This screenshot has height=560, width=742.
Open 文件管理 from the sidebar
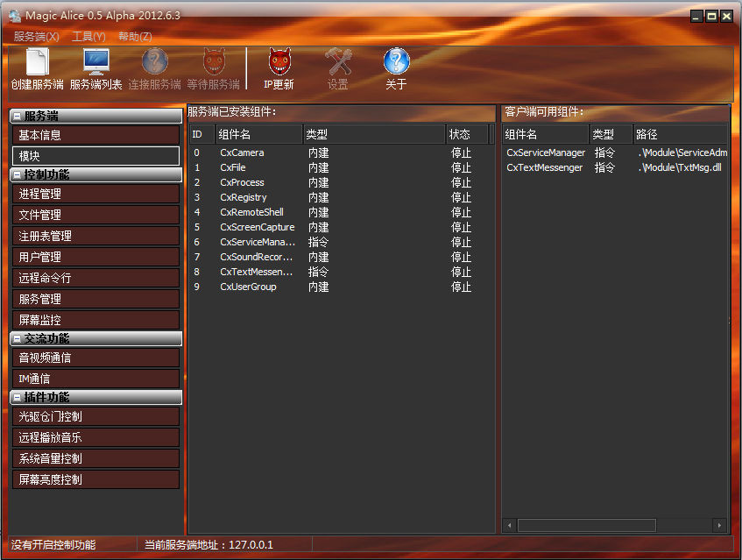[x=96, y=215]
